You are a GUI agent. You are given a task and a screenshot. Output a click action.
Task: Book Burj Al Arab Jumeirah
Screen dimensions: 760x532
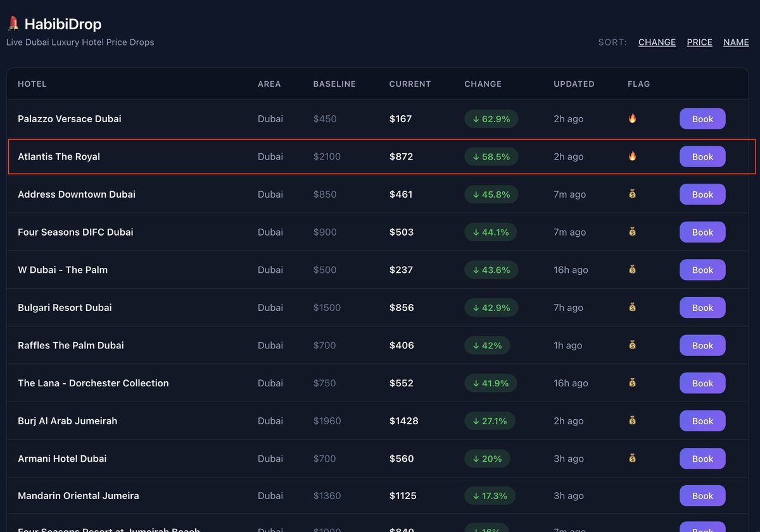(x=702, y=421)
